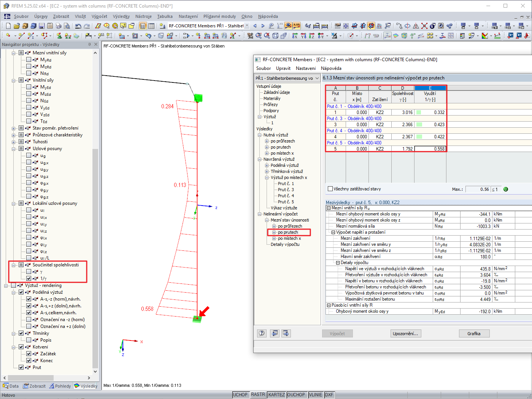Go to next result case arrow
Screen dimensions: 532x399
263,26
